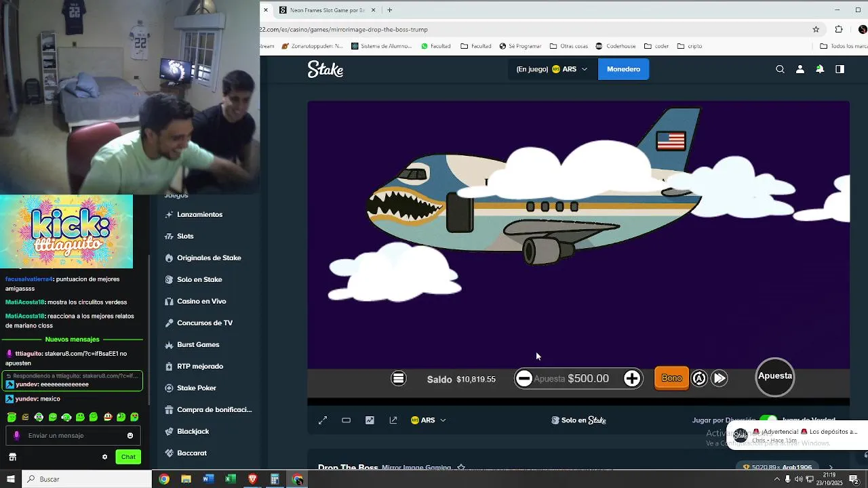Open the ¡Advertencia! deposit notification
The width and height of the screenshot is (868, 488).
[797, 436]
